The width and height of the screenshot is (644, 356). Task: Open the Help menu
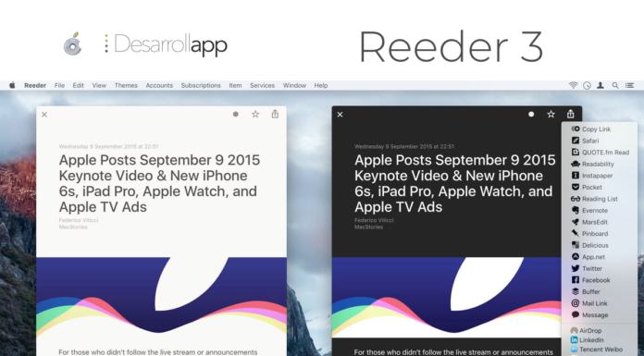coord(321,85)
